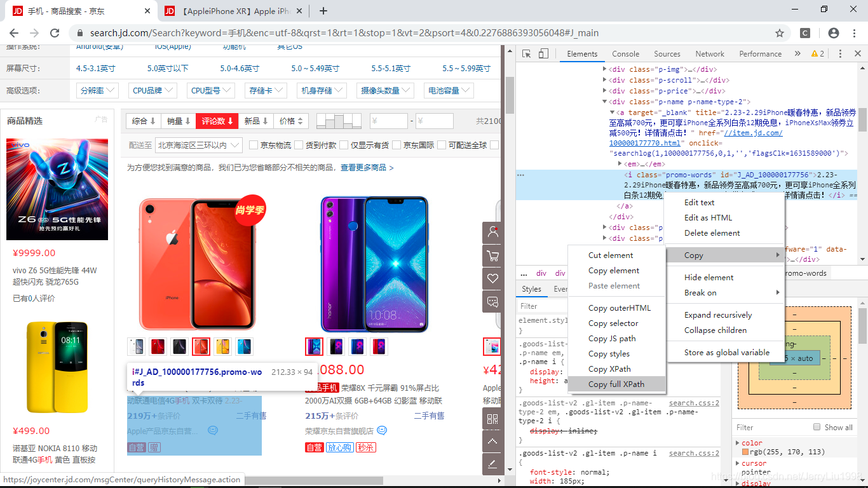868x488 pixels.
Task: Chat with the Apple产品京东自营 customer service icon
Action: pyautogui.click(x=213, y=430)
